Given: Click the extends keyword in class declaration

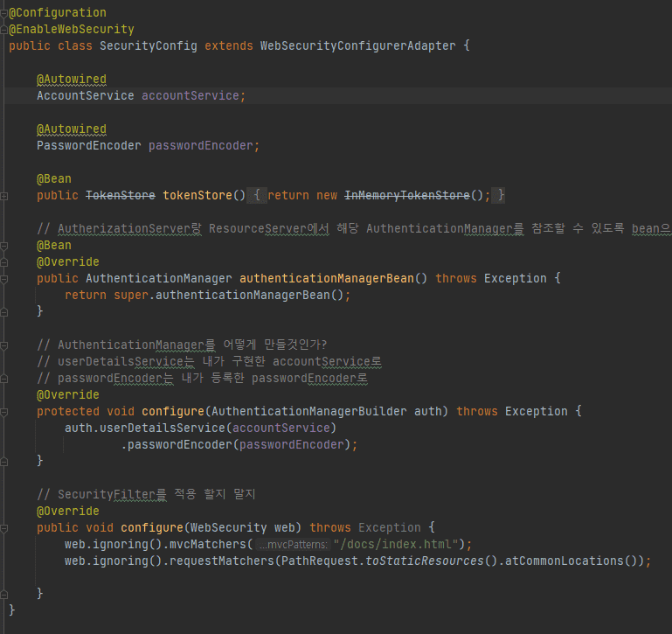Looking at the screenshot, I should click(x=229, y=45).
